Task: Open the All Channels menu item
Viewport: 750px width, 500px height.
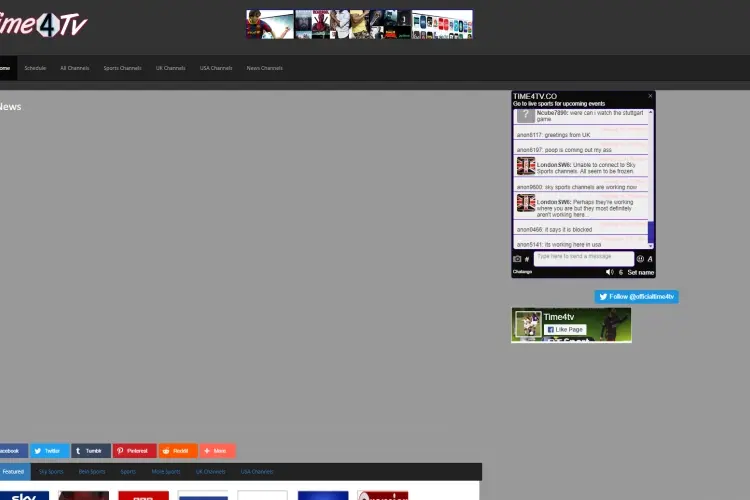Action: (75, 68)
